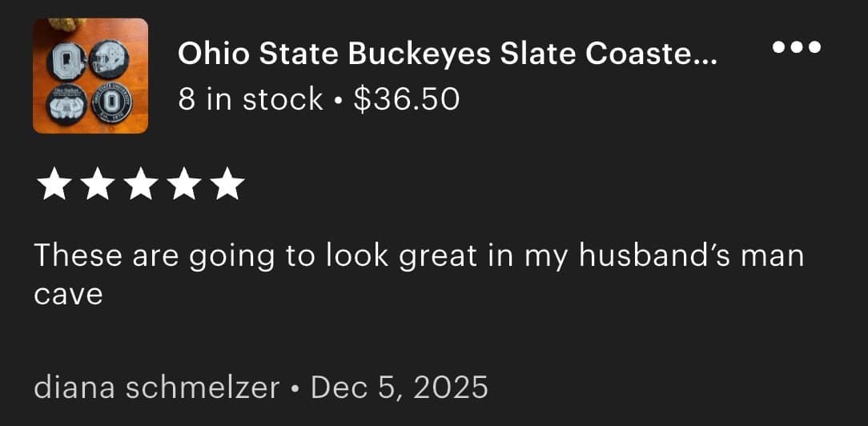Tap the fourth review star

[x=185, y=185]
